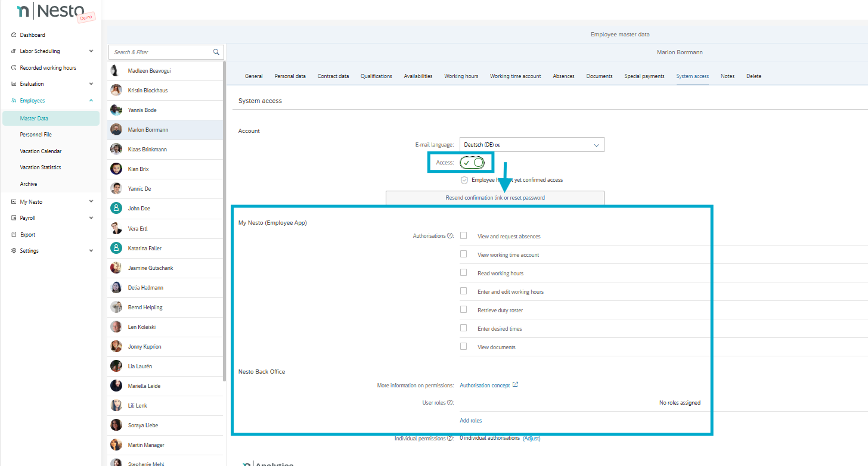This screenshot has width=868, height=466.
Task: Tick the View documents checkbox
Action: [x=463, y=347]
